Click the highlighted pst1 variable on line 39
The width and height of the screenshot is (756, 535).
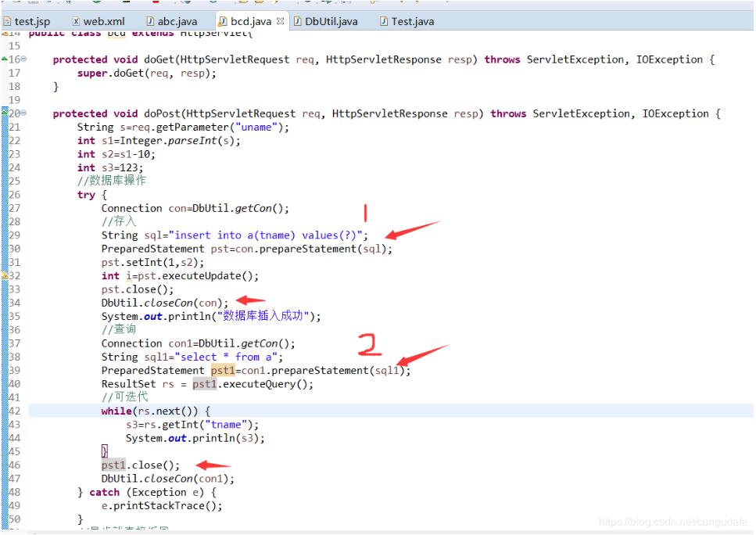pyautogui.click(x=222, y=370)
